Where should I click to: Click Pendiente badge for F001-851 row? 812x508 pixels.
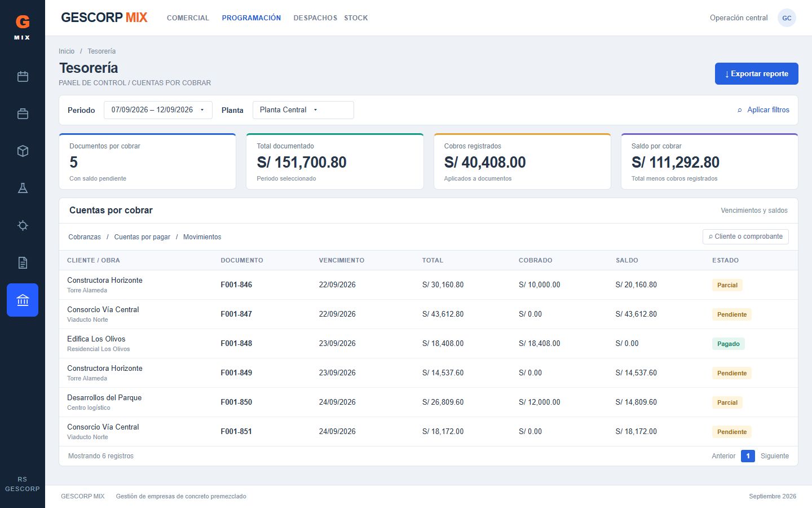731,432
